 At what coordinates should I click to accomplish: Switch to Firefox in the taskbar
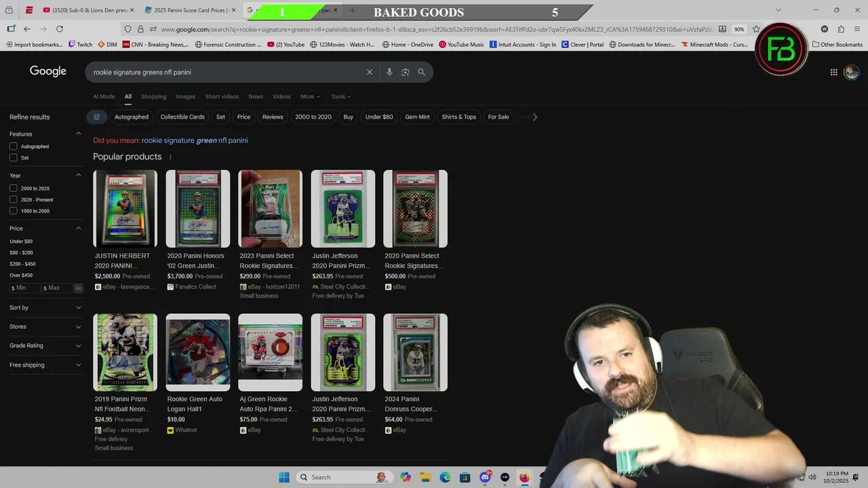tap(524, 477)
